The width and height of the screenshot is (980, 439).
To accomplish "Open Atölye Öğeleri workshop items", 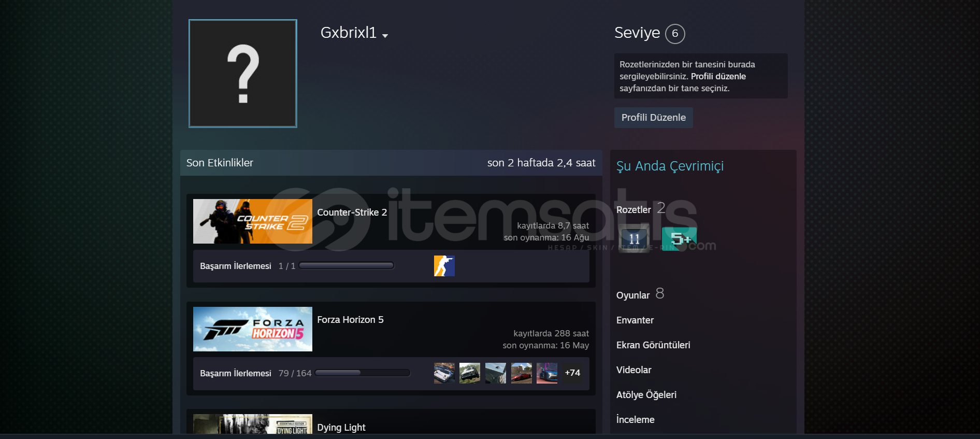I will [646, 395].
